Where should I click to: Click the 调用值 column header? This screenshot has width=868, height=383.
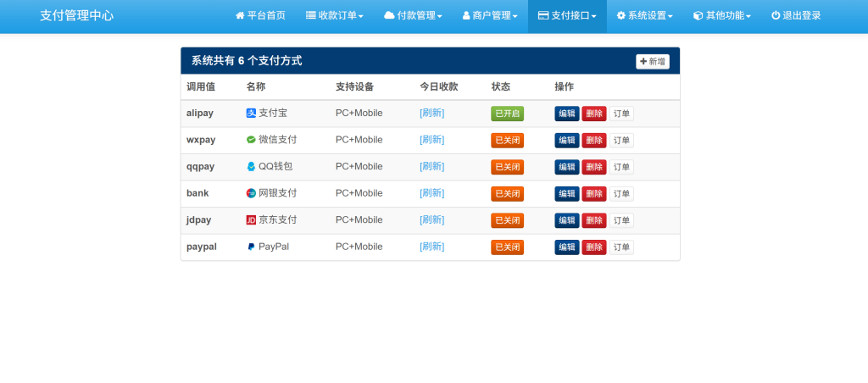[x=201, y=87]
